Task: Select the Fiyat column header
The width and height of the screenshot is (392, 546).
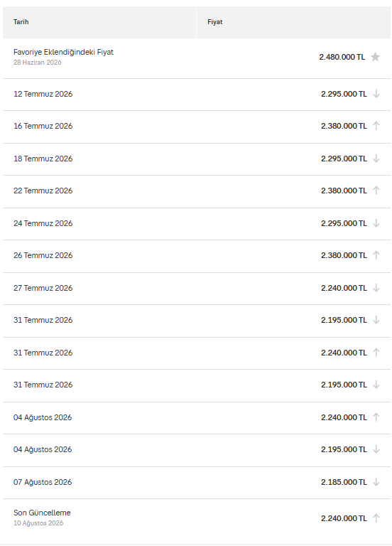Action: (293, 22)
